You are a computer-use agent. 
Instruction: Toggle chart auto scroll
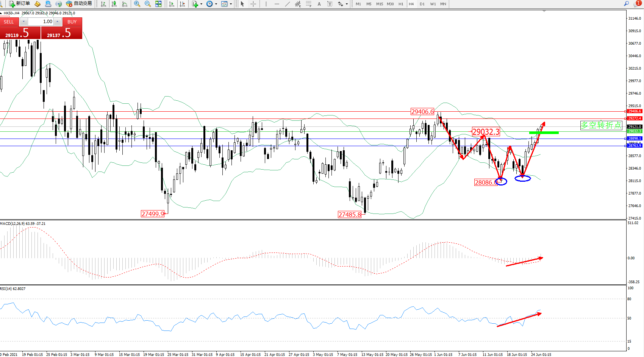[172, 4]
